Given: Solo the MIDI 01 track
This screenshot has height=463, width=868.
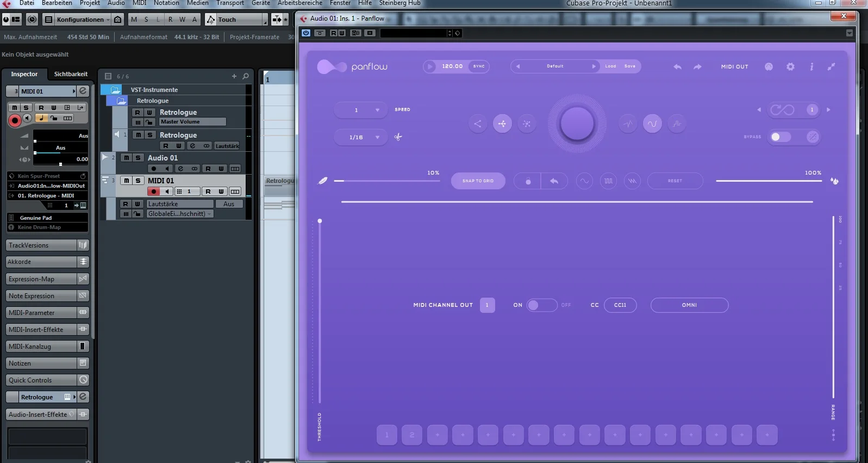Looking at the screenshot, I should [138, 181].
